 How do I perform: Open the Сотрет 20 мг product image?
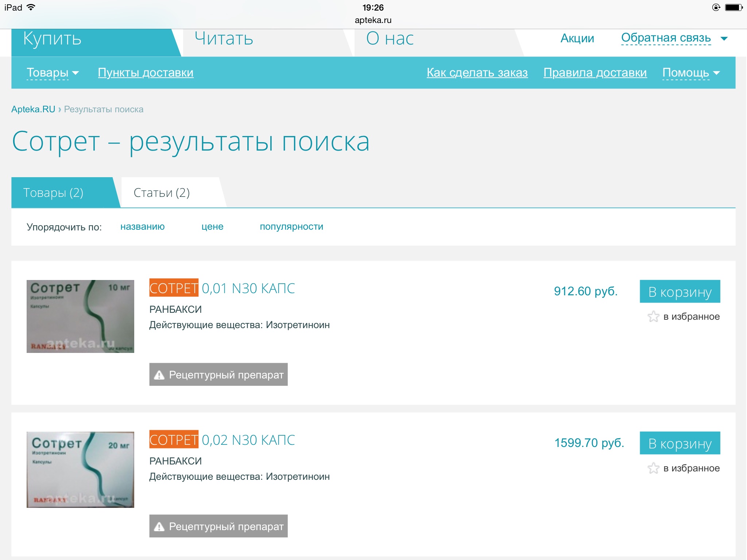pyautogui.click(x=80, y=470)
